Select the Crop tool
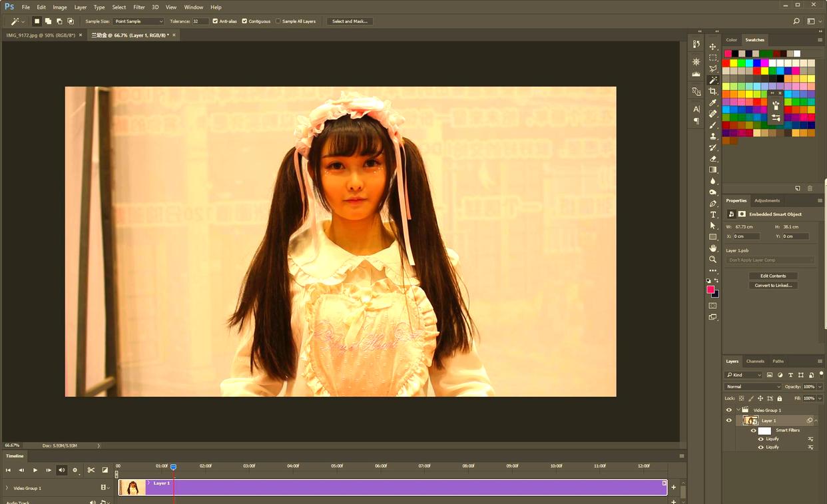 tap(712, 92)
